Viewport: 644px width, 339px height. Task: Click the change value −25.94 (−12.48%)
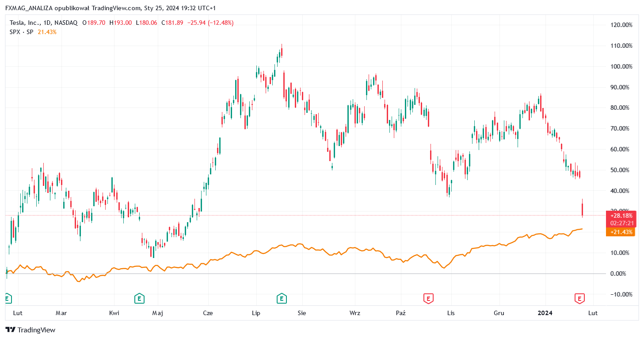(210, 23)
